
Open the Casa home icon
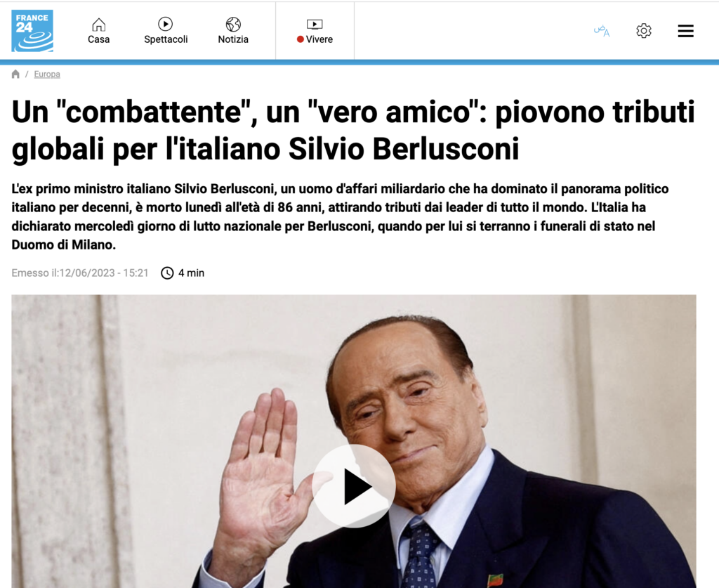(x=98, y=25)
